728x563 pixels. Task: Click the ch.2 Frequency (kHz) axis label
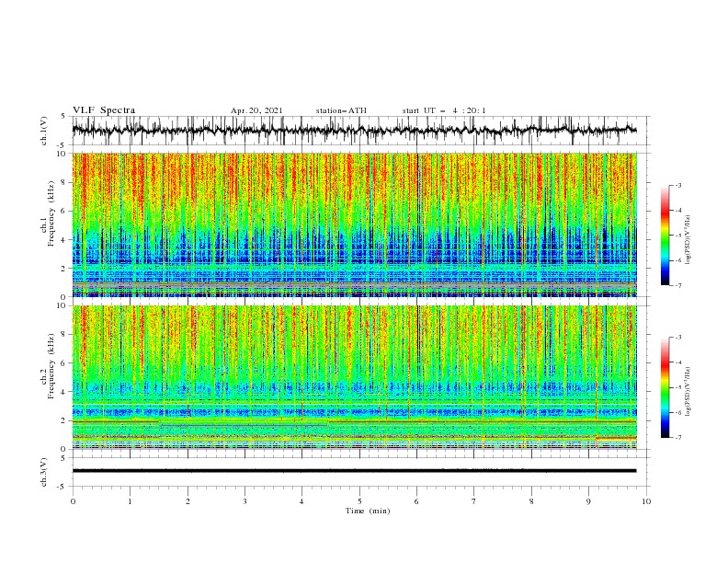[47, 377]
